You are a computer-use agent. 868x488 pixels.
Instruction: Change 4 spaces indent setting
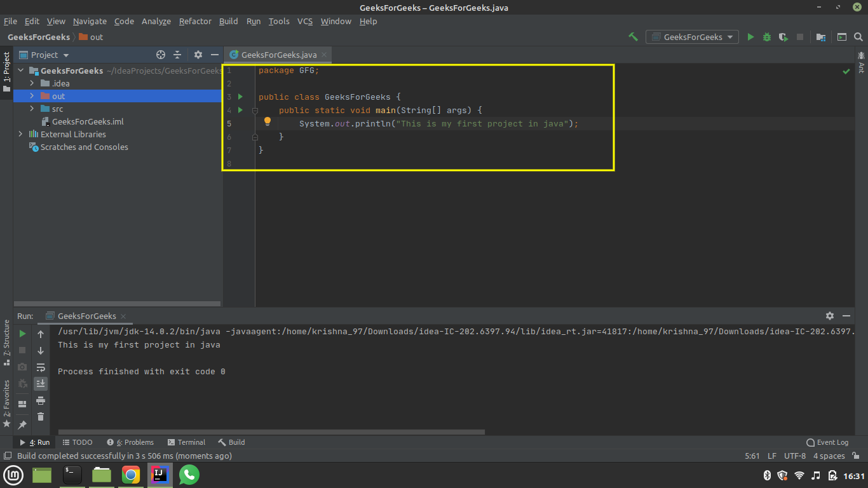tap(829, 456)
